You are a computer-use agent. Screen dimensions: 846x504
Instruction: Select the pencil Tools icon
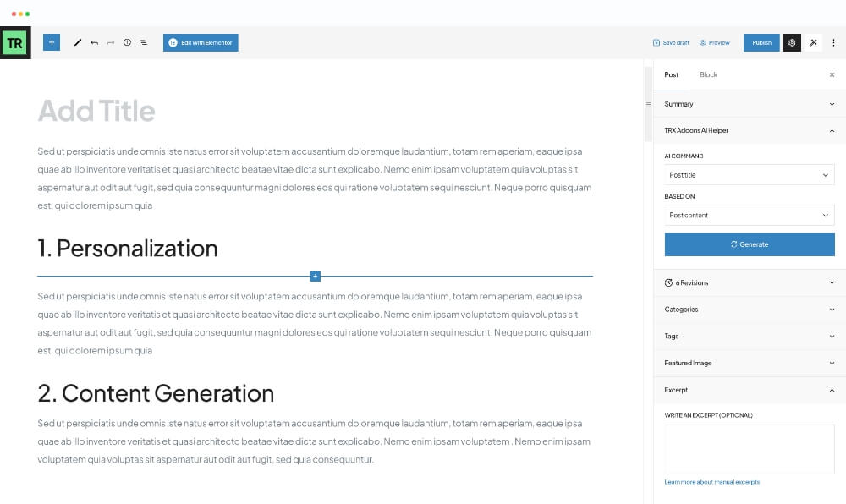pyautogui.click(x=78, y=42)
